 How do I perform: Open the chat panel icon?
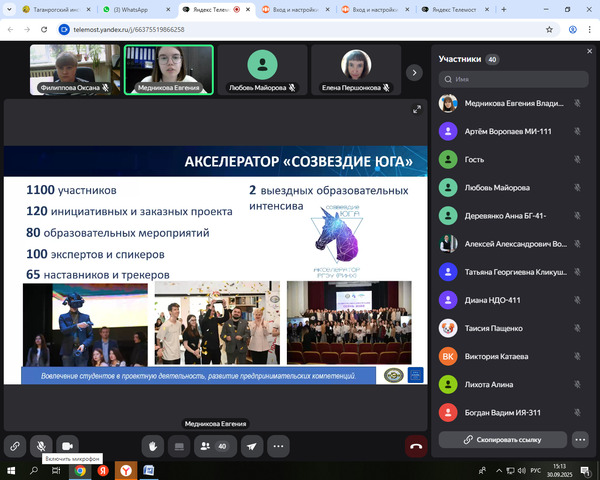[x=180, y=446]
